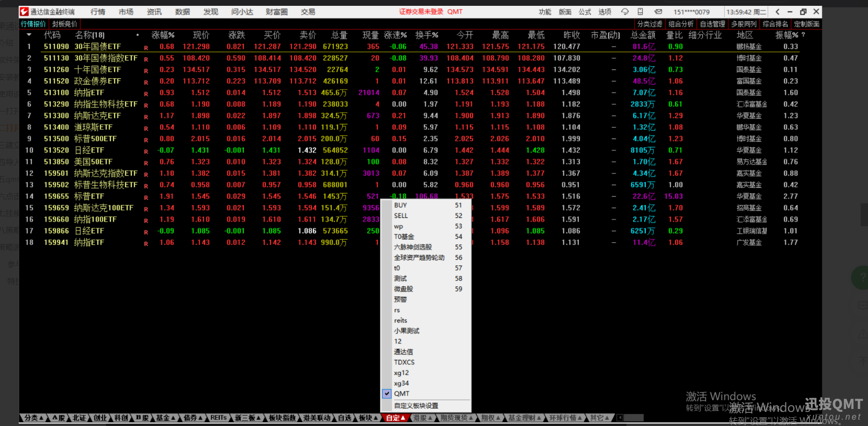Open the online customer service headset icon
The height and width of the screenshot is (426, 868).
625,12
